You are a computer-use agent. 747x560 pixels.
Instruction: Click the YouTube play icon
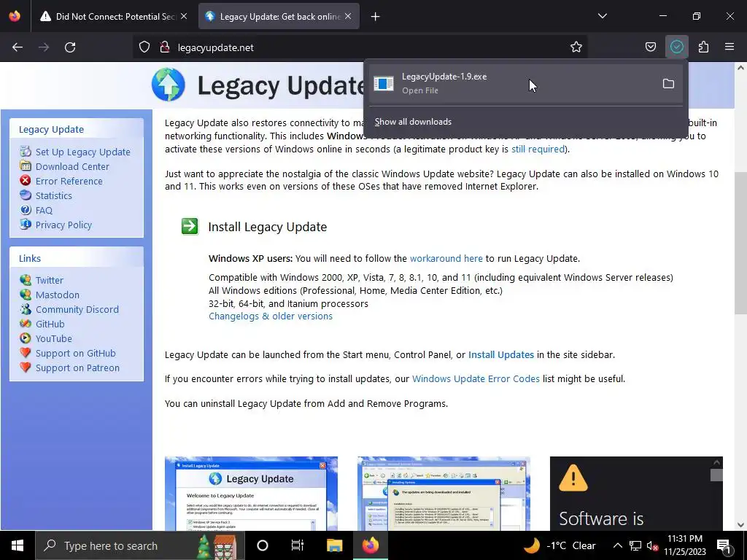pos(26,338)
